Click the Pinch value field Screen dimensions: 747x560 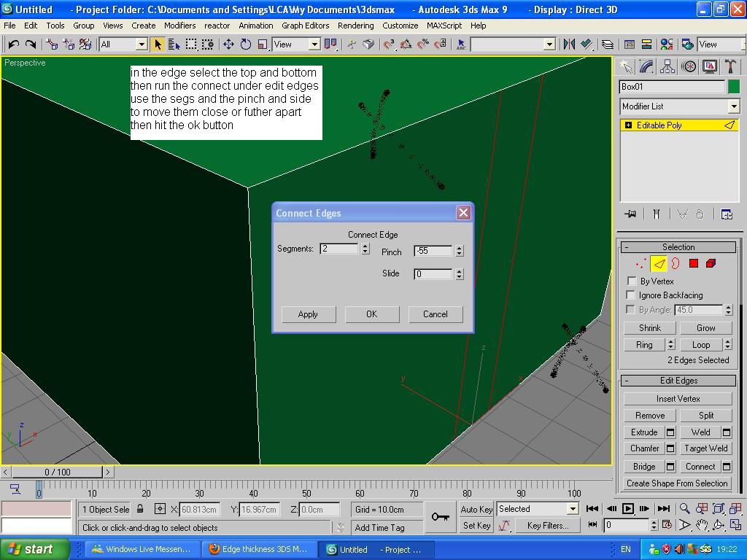tap(433, 251)
